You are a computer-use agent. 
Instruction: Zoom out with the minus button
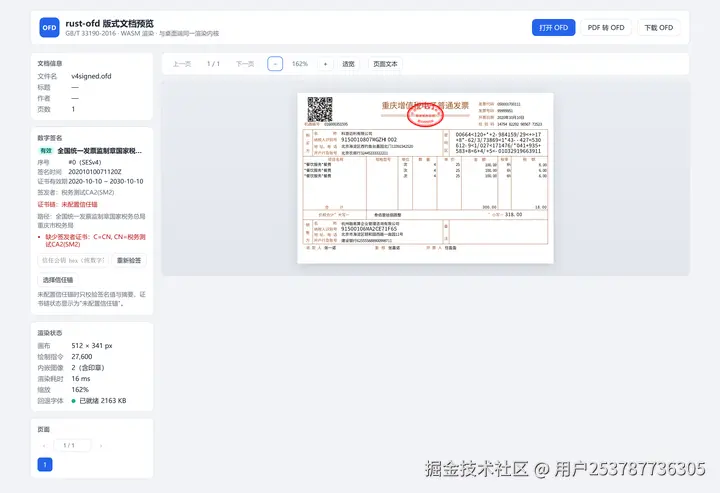(275, 64)
